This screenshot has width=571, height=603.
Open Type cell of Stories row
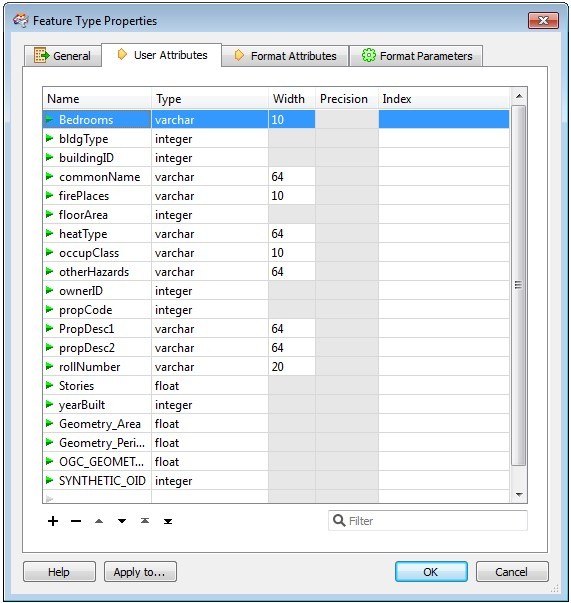pos(210,385)
